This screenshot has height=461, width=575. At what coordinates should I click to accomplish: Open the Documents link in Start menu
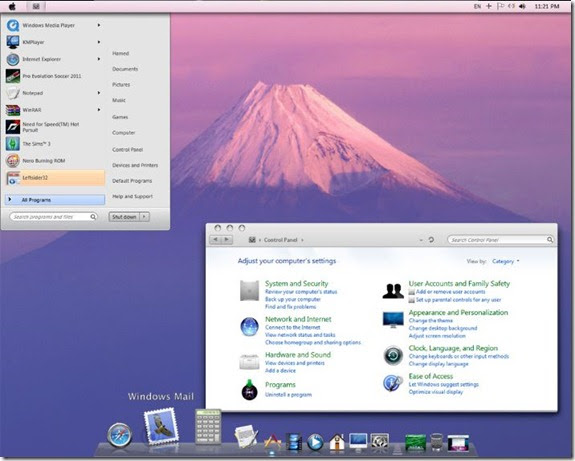125,69
